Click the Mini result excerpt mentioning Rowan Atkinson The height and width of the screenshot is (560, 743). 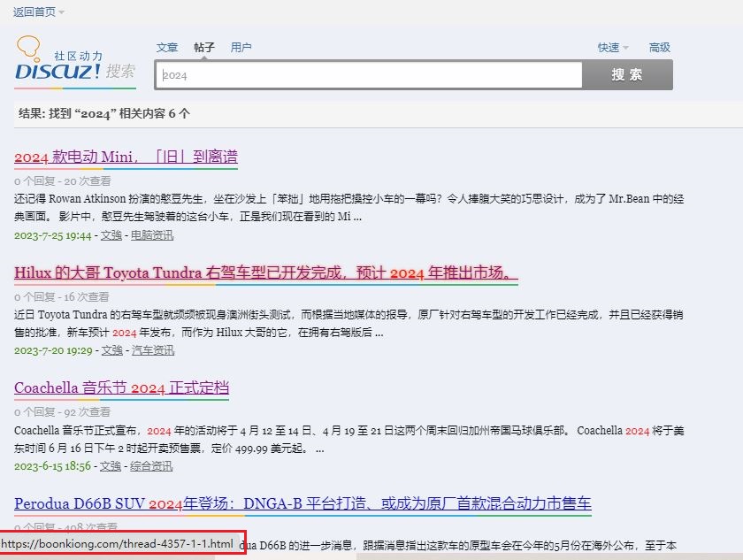click(349, 208)
